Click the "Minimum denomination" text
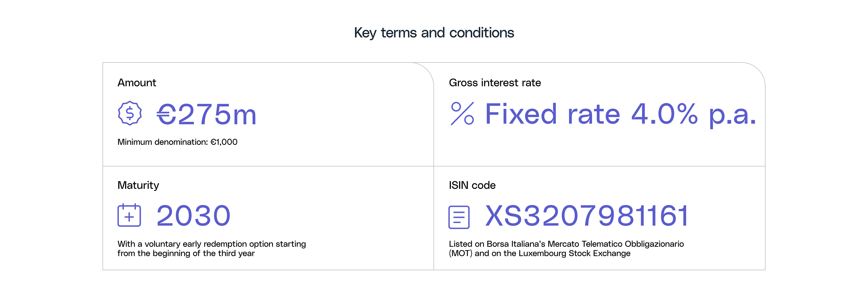868x295 pixels. coord(162,142)
